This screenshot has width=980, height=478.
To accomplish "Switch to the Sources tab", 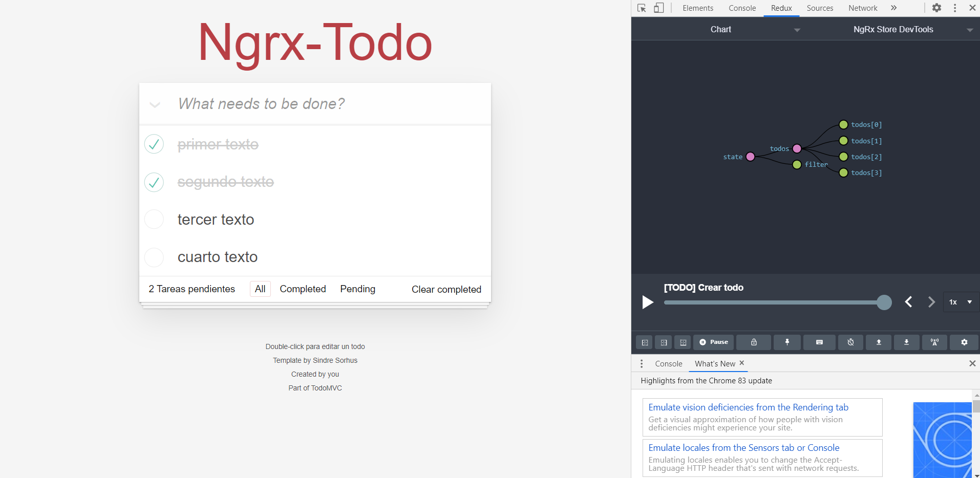I will pos(820,8).
